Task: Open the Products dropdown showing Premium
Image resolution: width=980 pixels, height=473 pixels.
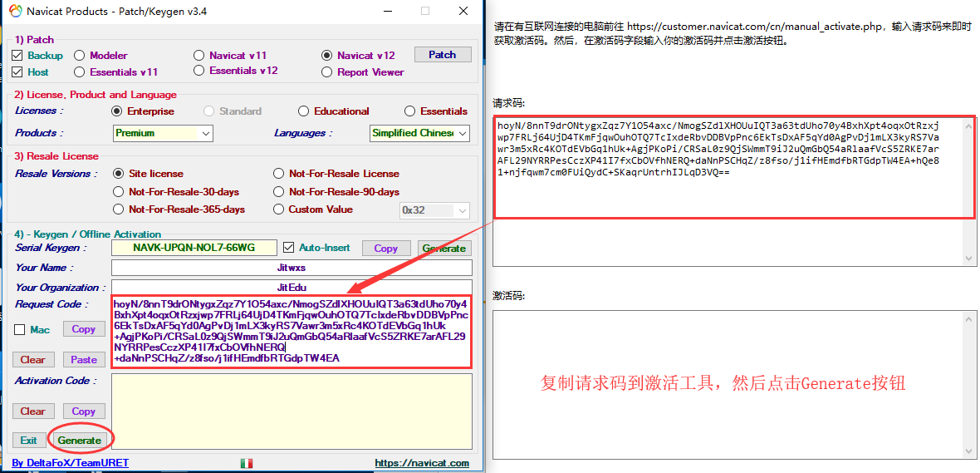Action: [x=163, y=133]
